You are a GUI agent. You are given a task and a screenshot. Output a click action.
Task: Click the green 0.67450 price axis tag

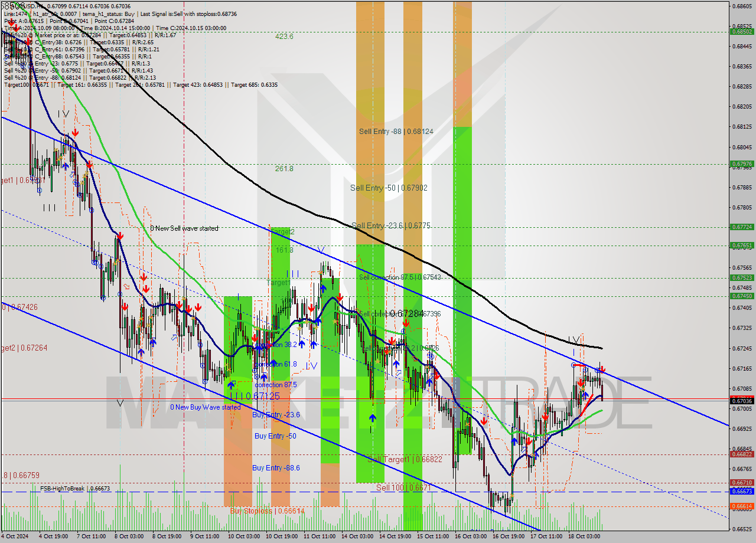(x=742, y=296)
